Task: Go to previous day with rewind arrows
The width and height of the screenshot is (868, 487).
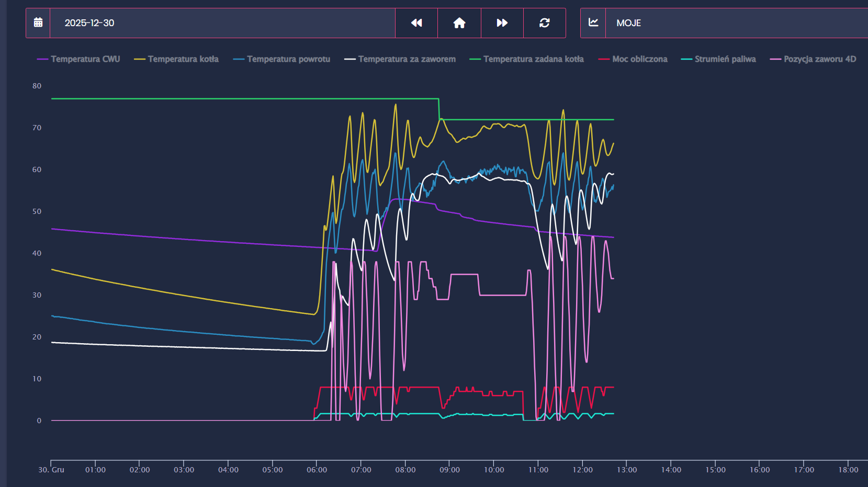Action: click(416, 22)
